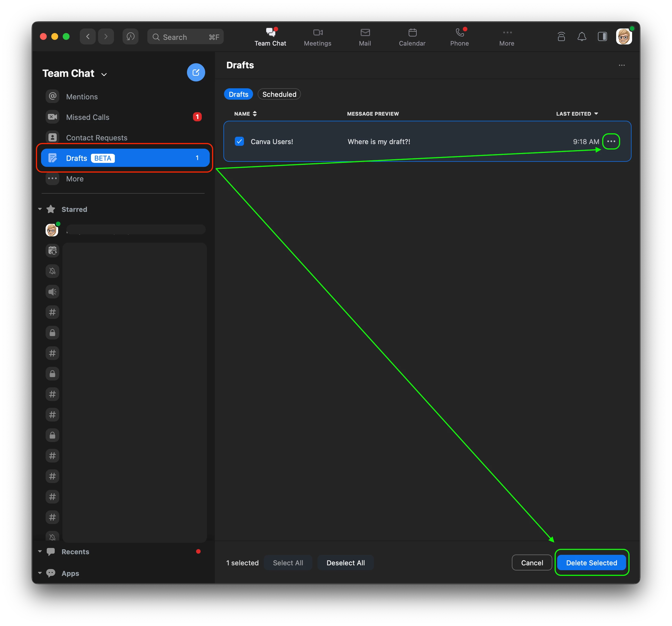
Task: Click Deselect All
Action: coord(345,562)
